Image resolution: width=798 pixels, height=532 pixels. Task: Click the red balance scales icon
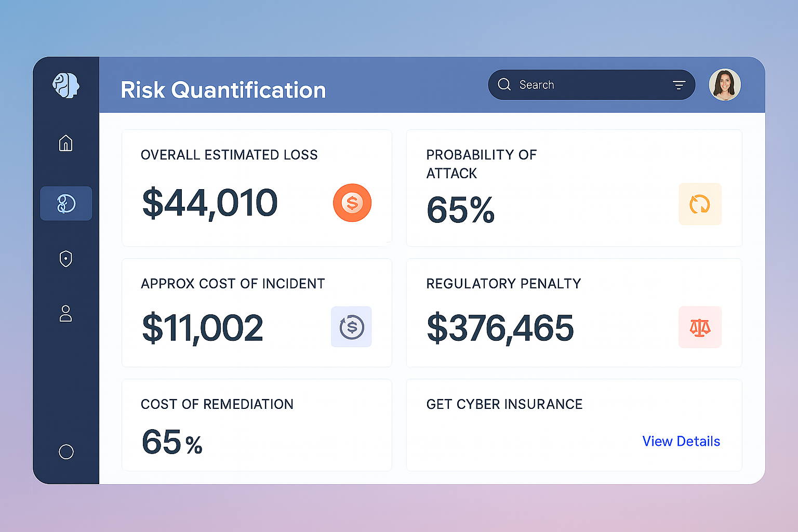(700, 327)
